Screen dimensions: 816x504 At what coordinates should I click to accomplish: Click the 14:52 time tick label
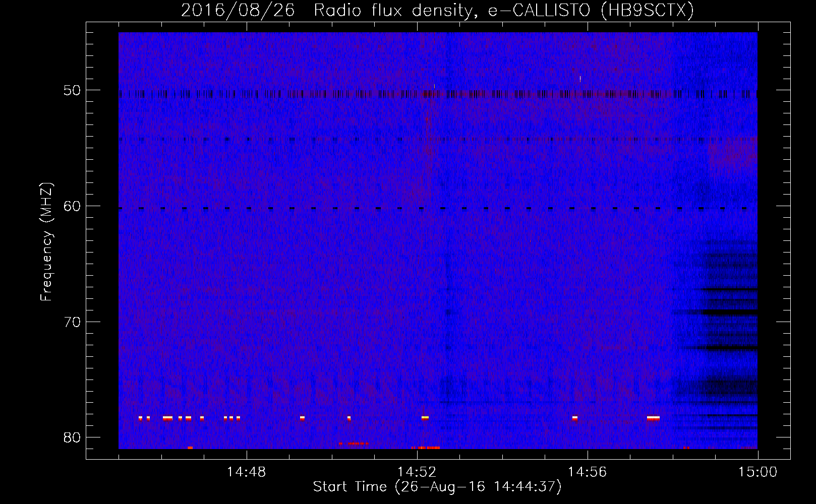[x=417, y=472]
